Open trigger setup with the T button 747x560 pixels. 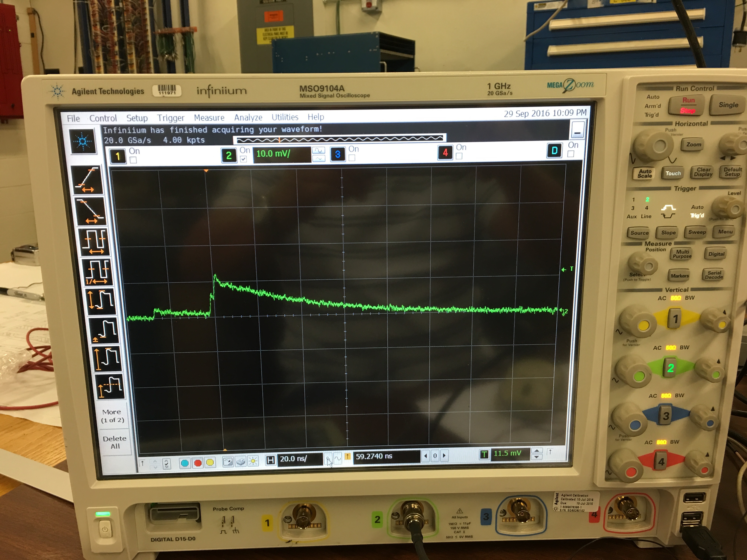pos(484,454)
